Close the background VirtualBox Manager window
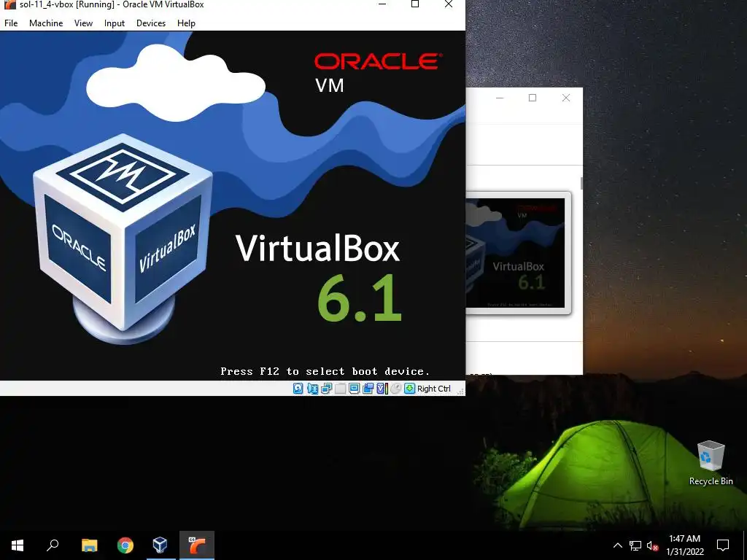 tap(566, 98)
